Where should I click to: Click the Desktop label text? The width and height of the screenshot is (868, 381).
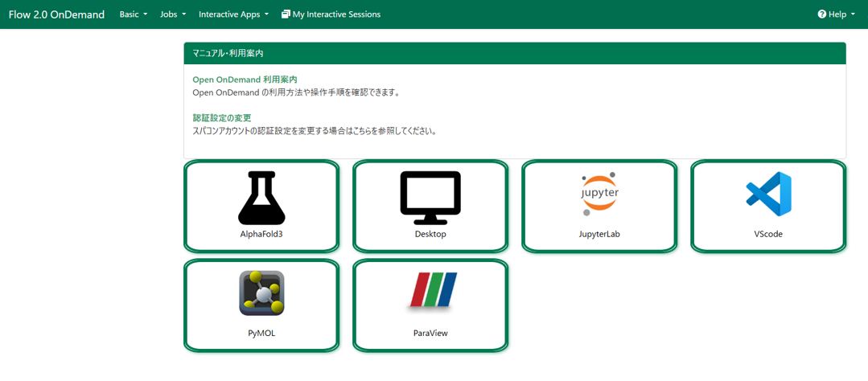[430, 234]
